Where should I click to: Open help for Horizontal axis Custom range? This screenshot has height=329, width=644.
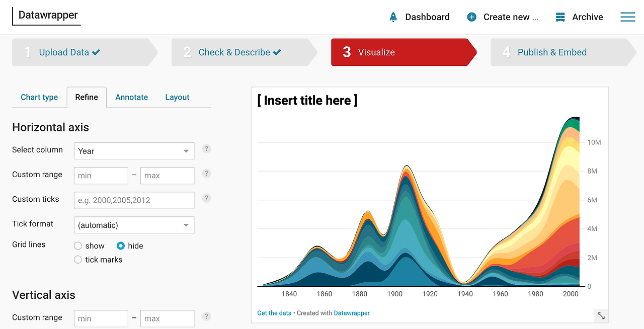pos(206,174)
